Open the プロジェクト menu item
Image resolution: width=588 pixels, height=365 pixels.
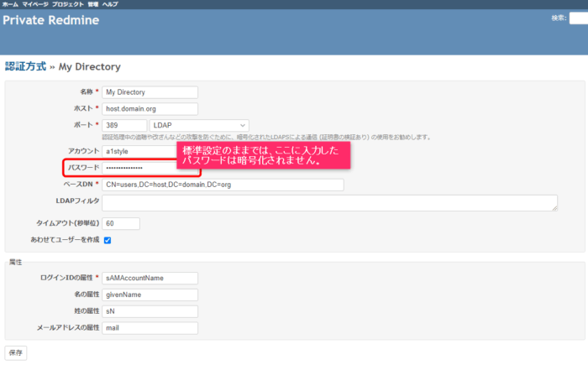click(68, 4)
